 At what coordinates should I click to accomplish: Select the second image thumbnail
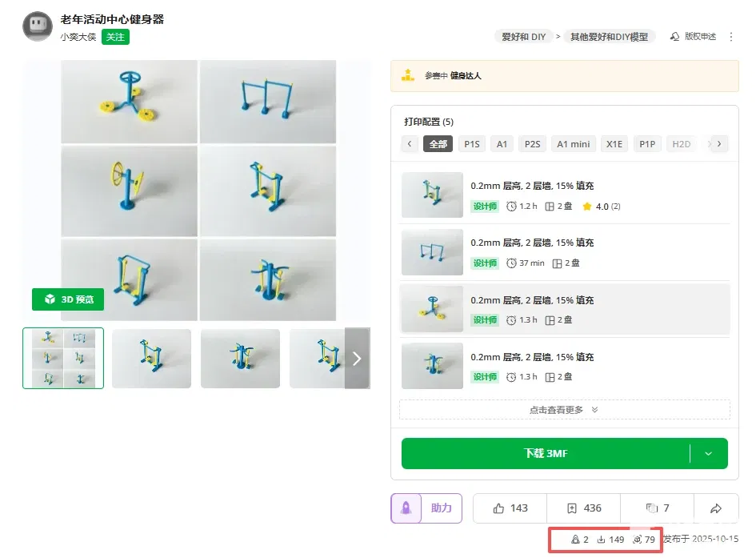[x=151, y=359]
